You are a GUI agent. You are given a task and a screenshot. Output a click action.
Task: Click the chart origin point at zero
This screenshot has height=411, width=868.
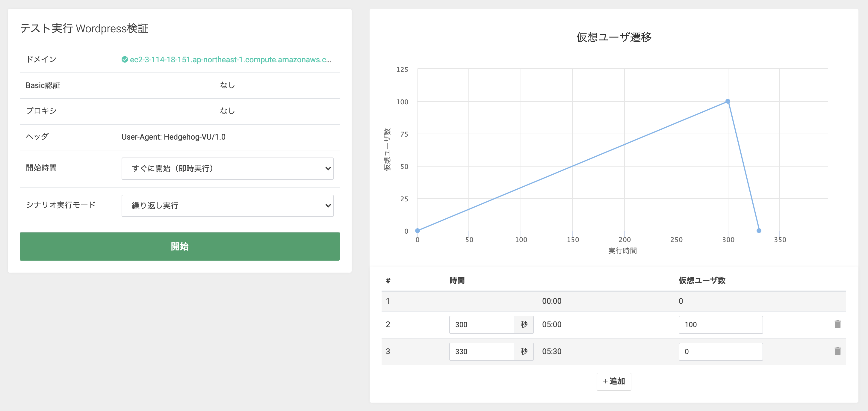(418, 231)
